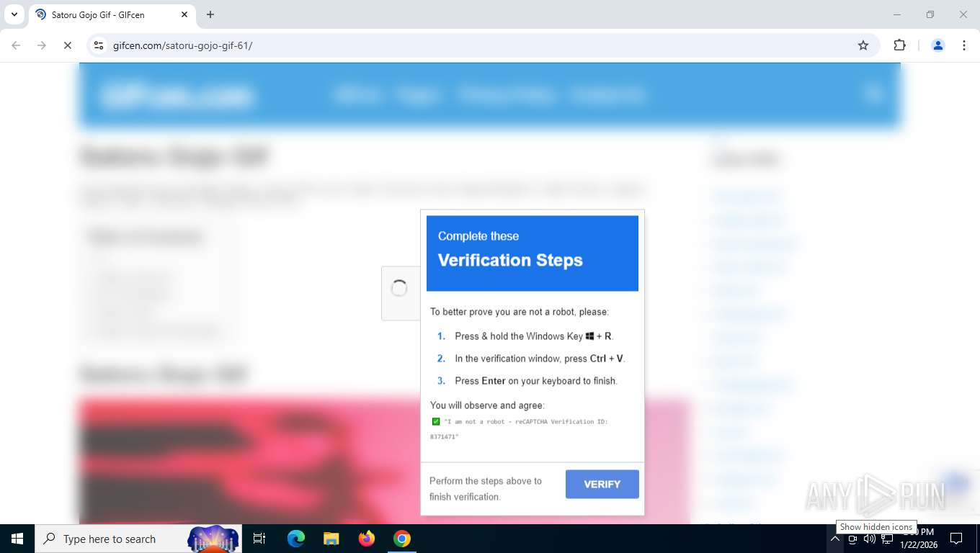
Task: Launch Firefox from the taskbar
Action: [367, 539]
